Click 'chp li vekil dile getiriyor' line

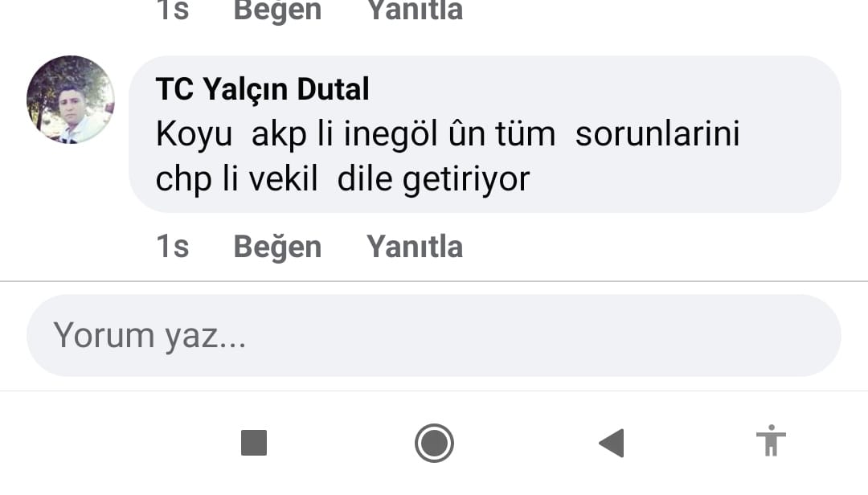tap(342, 179)
